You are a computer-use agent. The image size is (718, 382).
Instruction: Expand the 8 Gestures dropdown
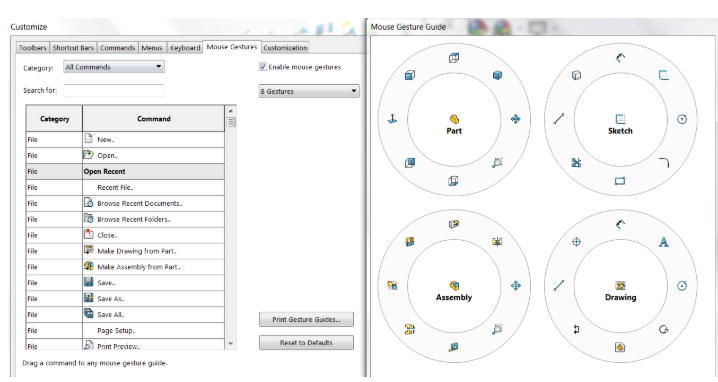[309, 91]
